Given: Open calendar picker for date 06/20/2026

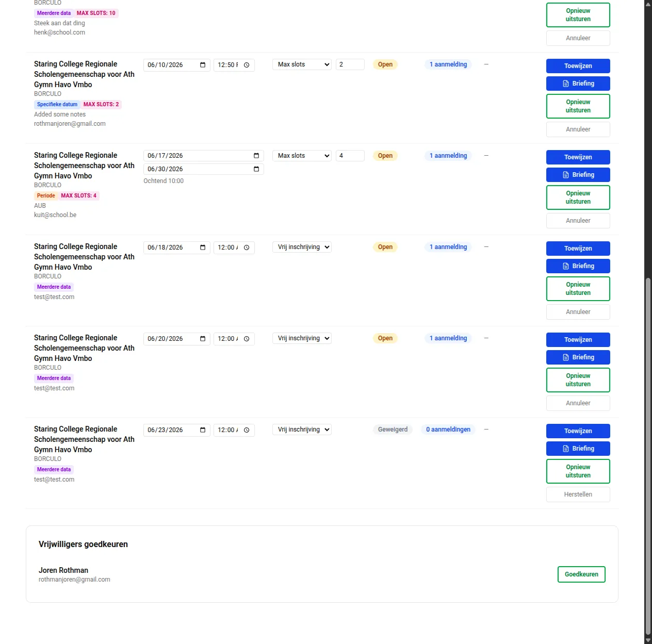Looking at the screenshot, I should click(203, 339).
